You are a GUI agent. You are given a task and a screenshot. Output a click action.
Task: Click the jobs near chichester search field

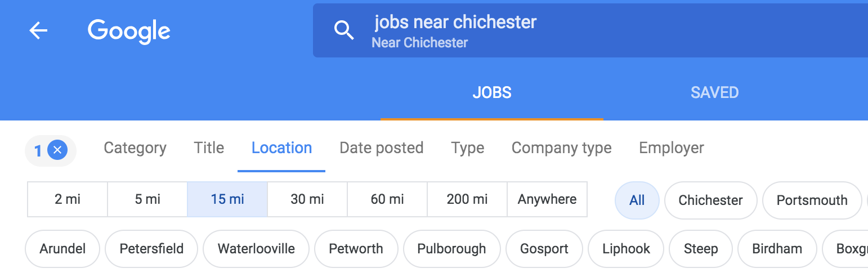click(563, 30)
